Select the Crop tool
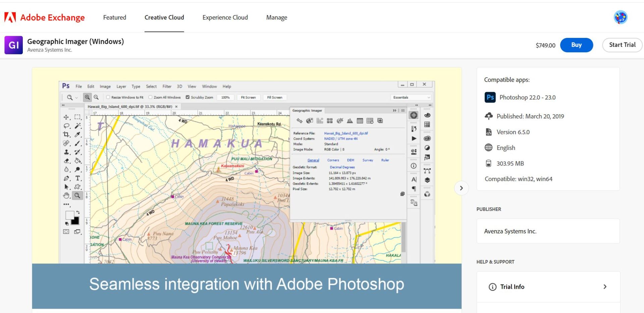This screenshot has height=313, width=644. tap(66, 134)
